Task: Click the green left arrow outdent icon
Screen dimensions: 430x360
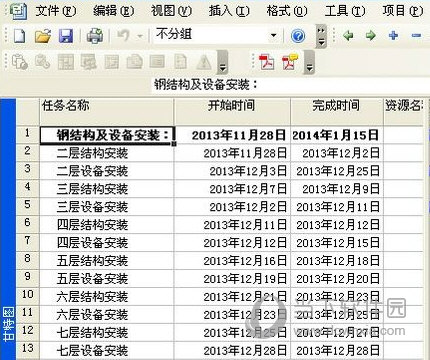Action: 348,35
